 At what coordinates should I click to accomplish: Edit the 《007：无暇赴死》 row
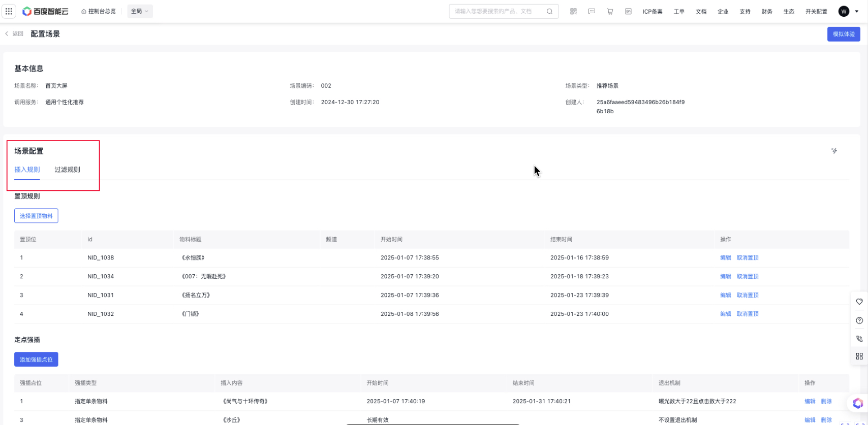point(725,276)
